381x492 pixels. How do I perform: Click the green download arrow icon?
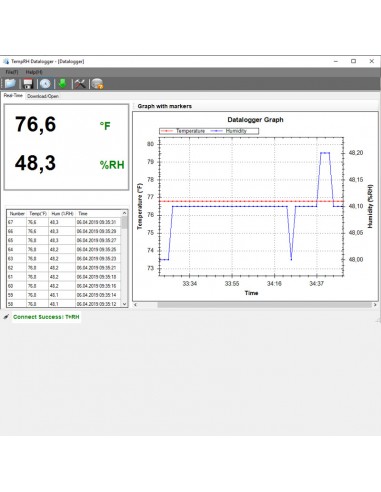pos(62,84)
